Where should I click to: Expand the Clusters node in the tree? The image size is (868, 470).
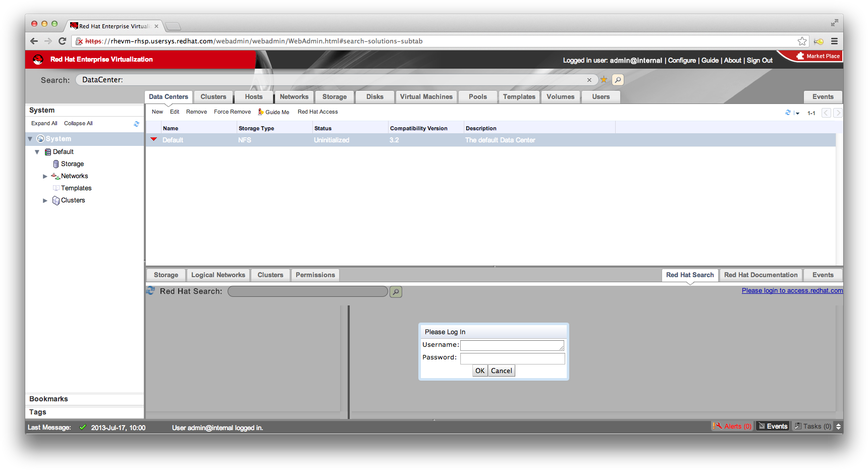45,200
